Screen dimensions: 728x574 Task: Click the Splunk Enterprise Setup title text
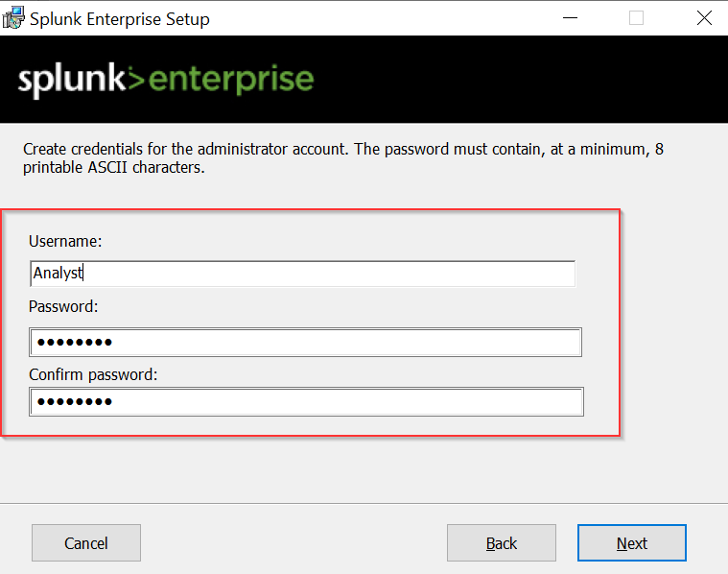click(120, 19)
